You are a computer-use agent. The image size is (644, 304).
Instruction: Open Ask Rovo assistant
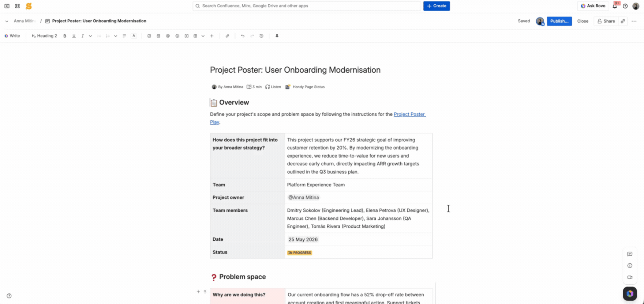pos(593,6)
